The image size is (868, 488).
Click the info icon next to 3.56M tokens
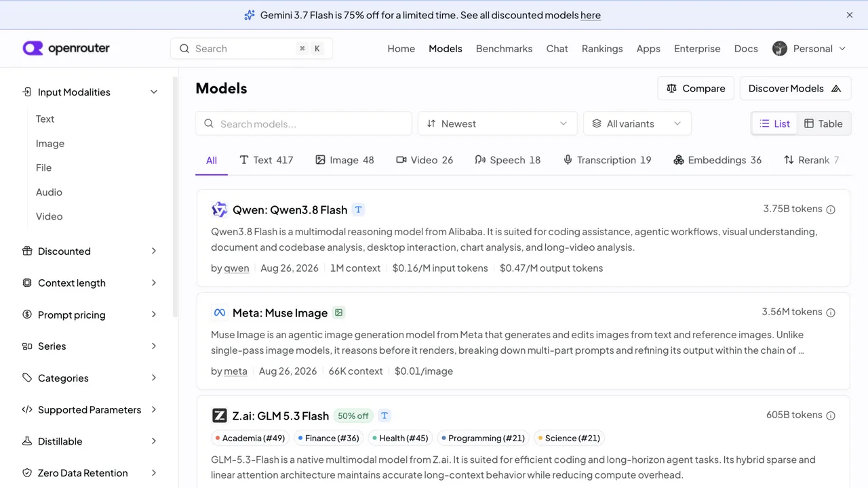(x=831, y=312)
